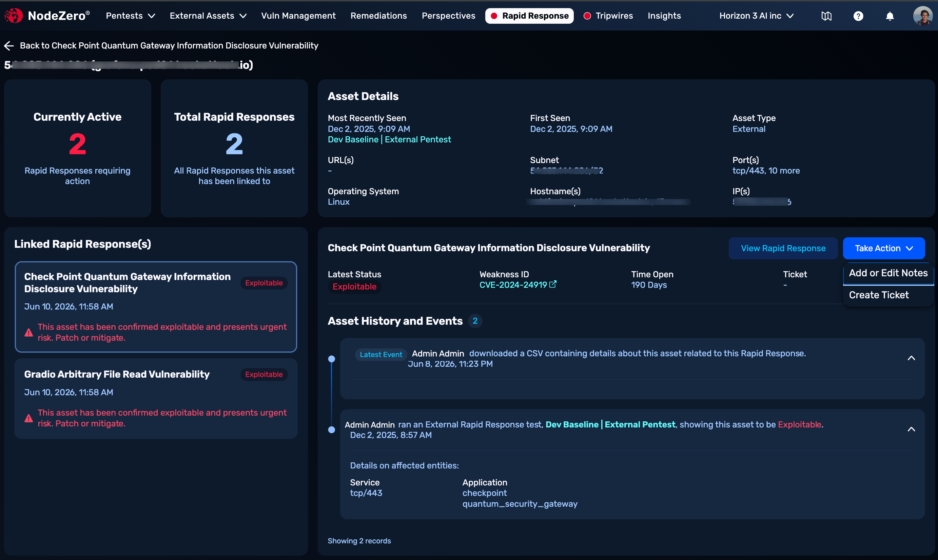Click Asset Type value 'External'
This screenshot has height=560, width=938.
pos(749,129)
